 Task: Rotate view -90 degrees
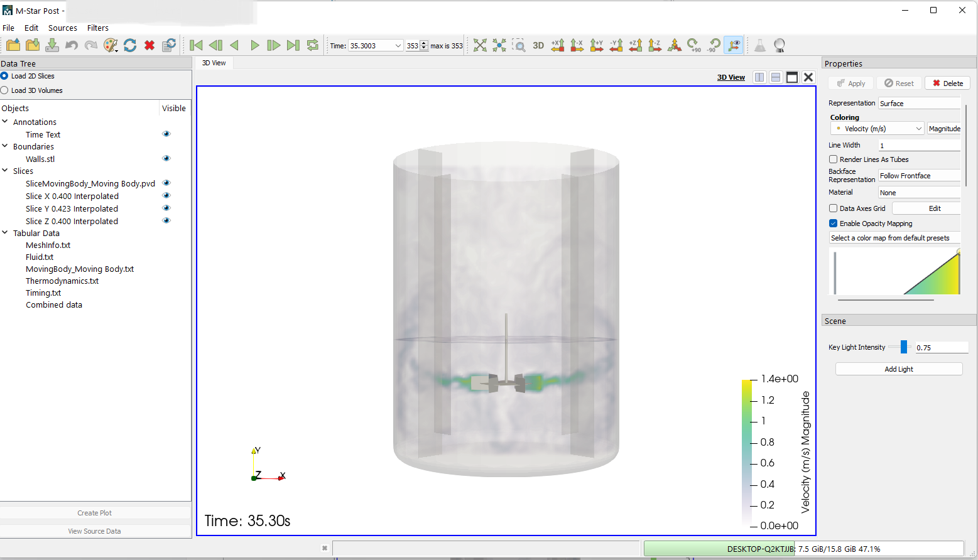pyautogui.click(x=714, y=45)
